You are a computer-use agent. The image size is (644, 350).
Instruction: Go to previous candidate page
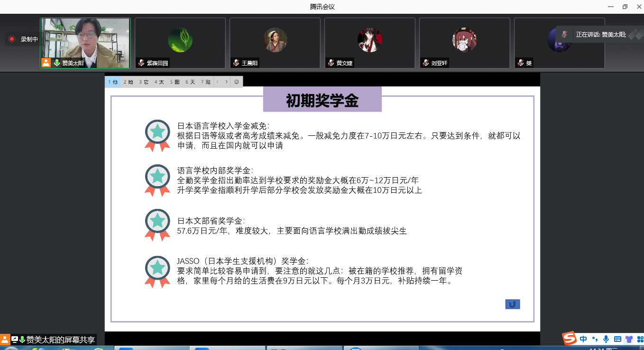(218, 82)
